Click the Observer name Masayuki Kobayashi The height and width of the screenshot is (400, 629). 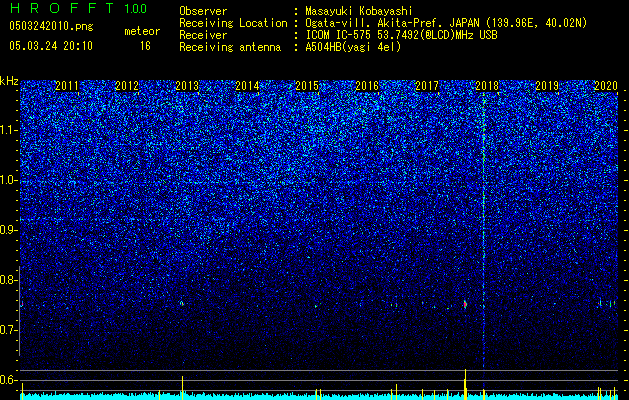point(359,11)
